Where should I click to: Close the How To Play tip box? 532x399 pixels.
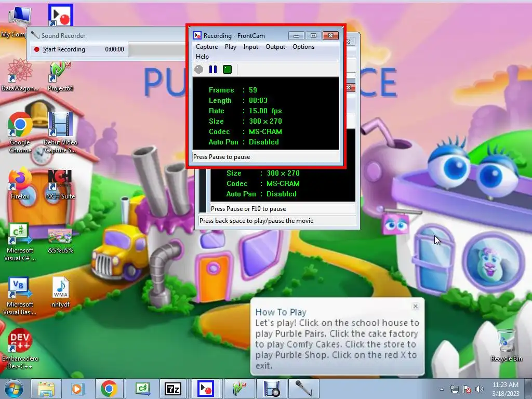[x=415, y=306]
